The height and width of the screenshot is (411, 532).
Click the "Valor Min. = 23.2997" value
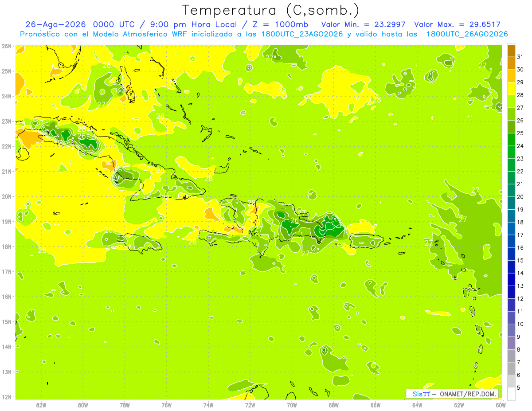[363, 24]
